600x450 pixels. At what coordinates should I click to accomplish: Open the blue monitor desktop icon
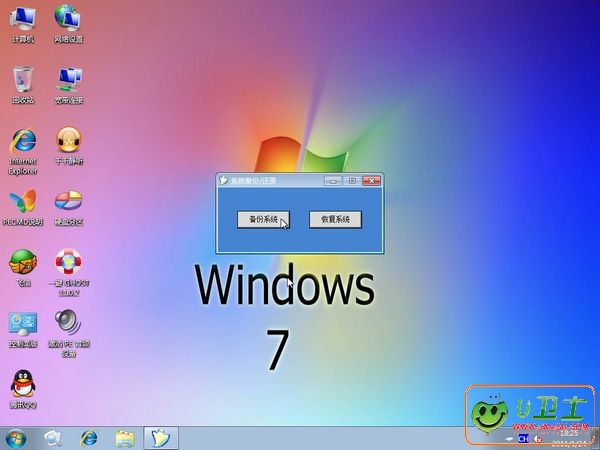tap(22, 323)
